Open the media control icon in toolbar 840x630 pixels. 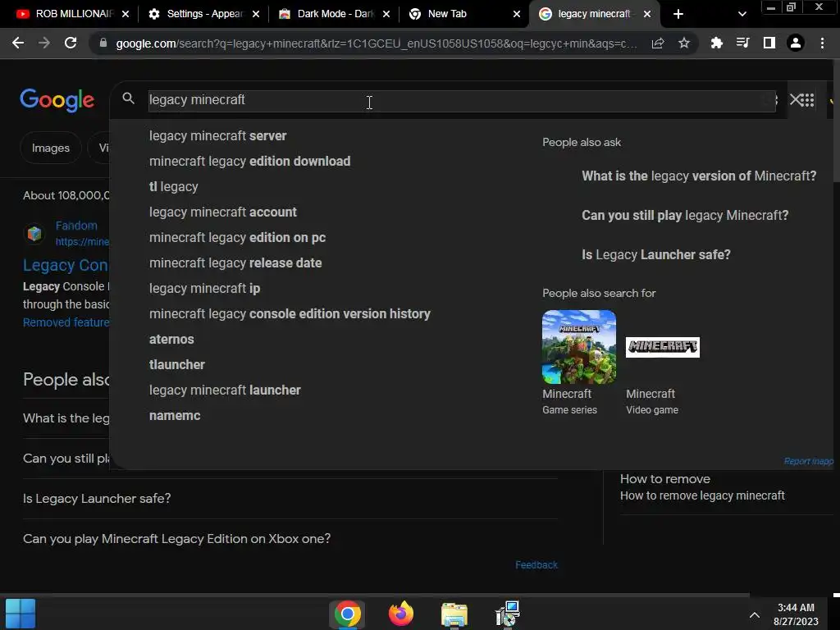[742, 43]
